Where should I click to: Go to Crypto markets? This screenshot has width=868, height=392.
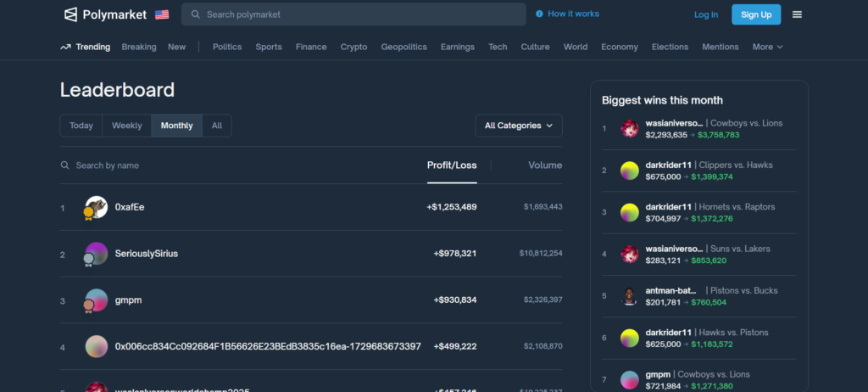353,48
